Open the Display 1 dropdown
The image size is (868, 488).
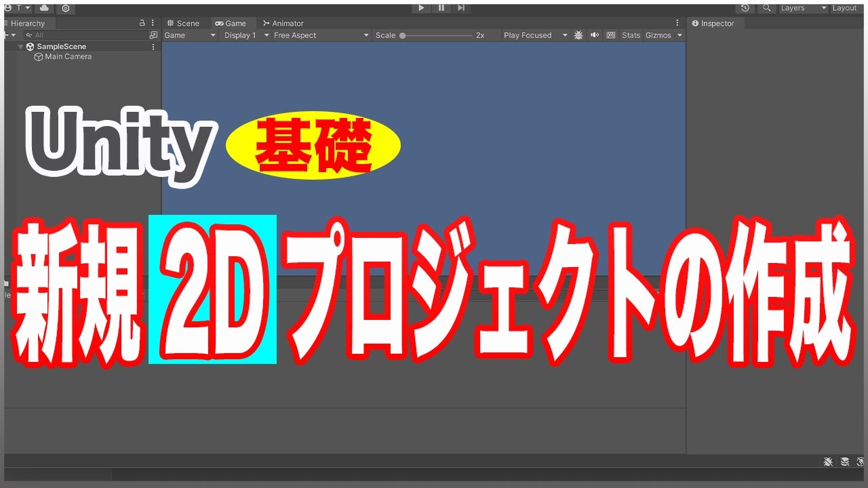tap(247, 35)
